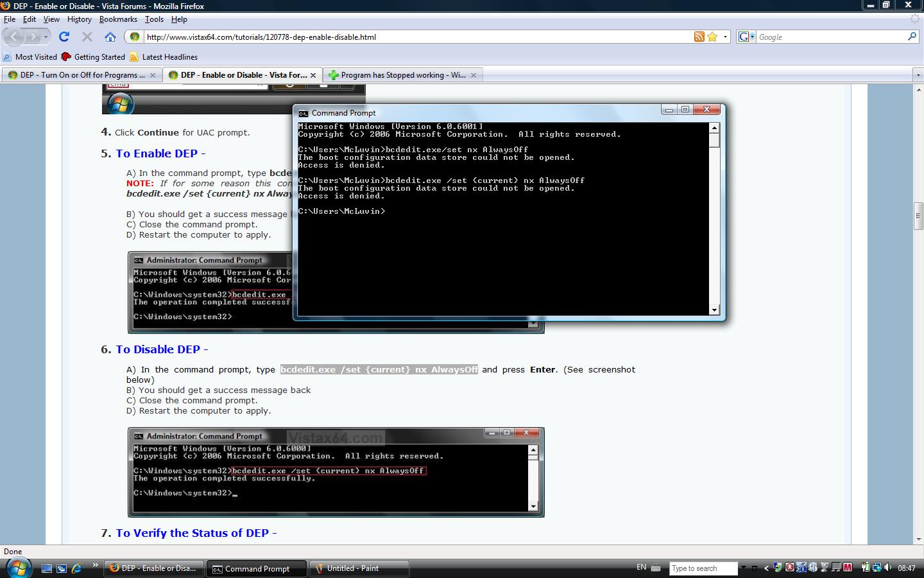The image size is (924, 578).
Task: Click the Command Prompt window title icon
Action: click(x=303, y=113)
